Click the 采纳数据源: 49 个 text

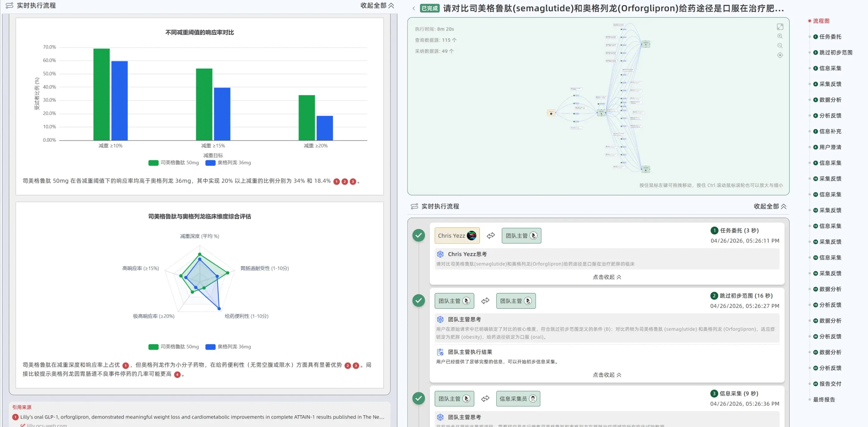[x=434, y=51]
